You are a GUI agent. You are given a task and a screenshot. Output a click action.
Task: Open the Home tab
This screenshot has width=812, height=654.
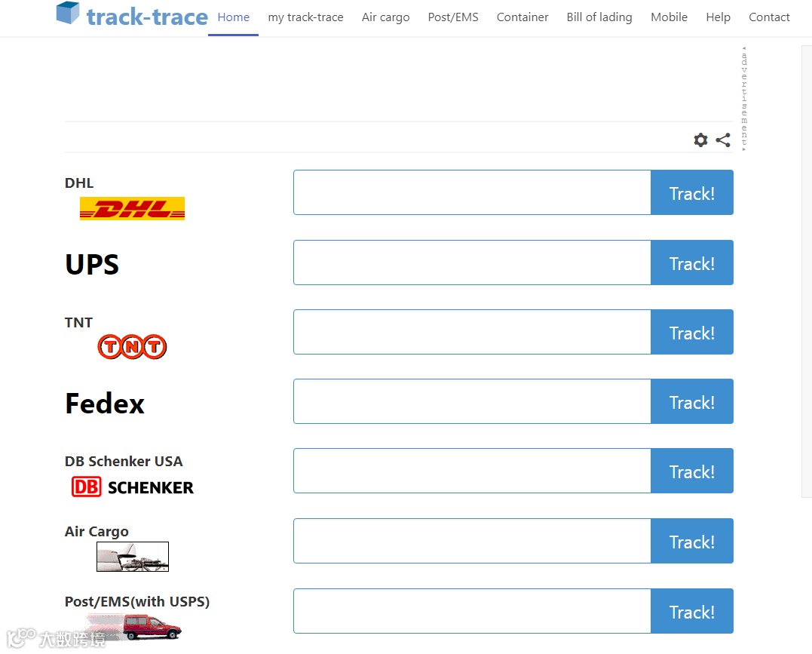click(234, 17)
